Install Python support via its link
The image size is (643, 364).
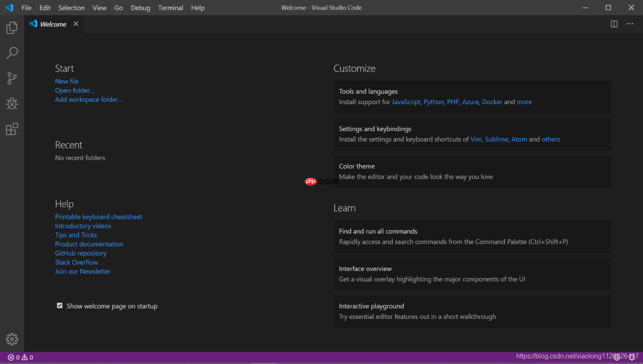pyautogui.click(x=433, y=102)
